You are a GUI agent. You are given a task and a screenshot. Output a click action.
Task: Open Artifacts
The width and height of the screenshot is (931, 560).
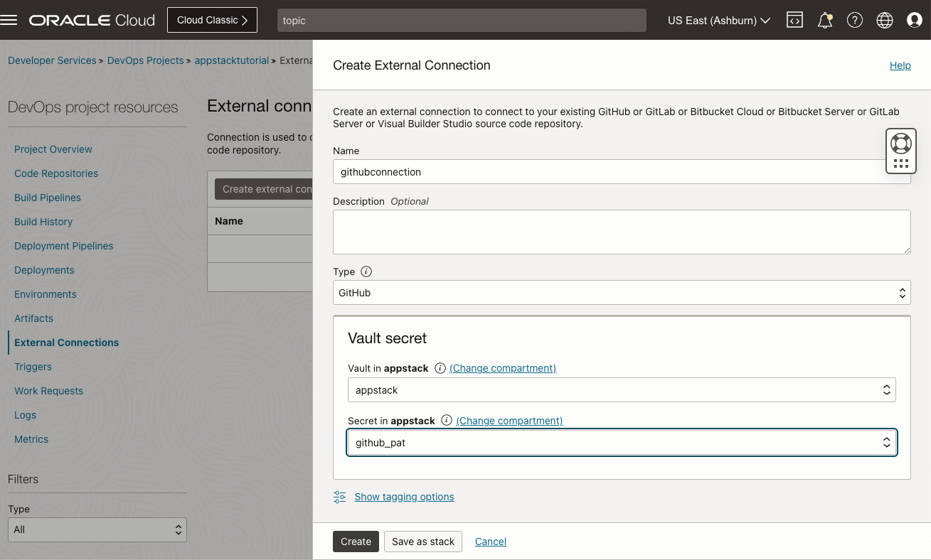33,318
